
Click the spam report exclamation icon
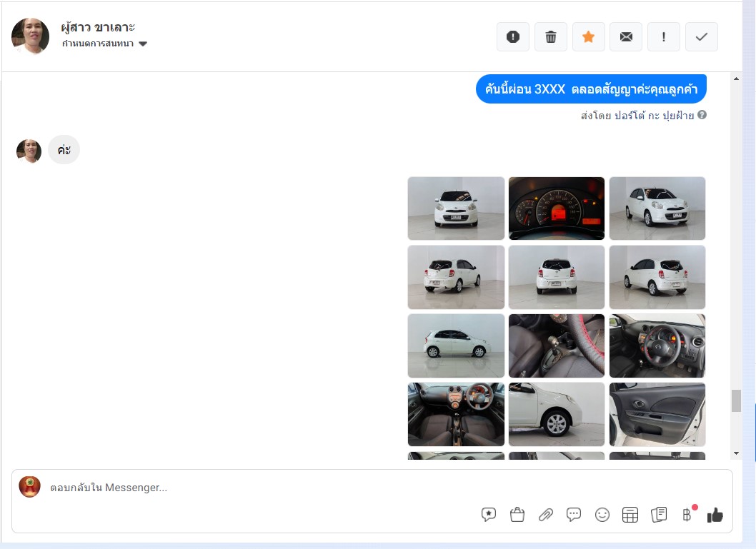tap(512, 37)
